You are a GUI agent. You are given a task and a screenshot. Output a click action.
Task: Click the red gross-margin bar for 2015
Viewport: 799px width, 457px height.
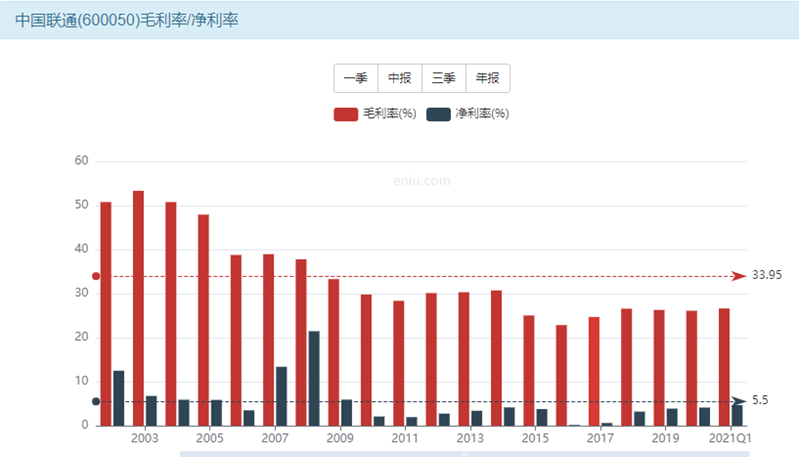pyautogui.click(x=529, y=370)
